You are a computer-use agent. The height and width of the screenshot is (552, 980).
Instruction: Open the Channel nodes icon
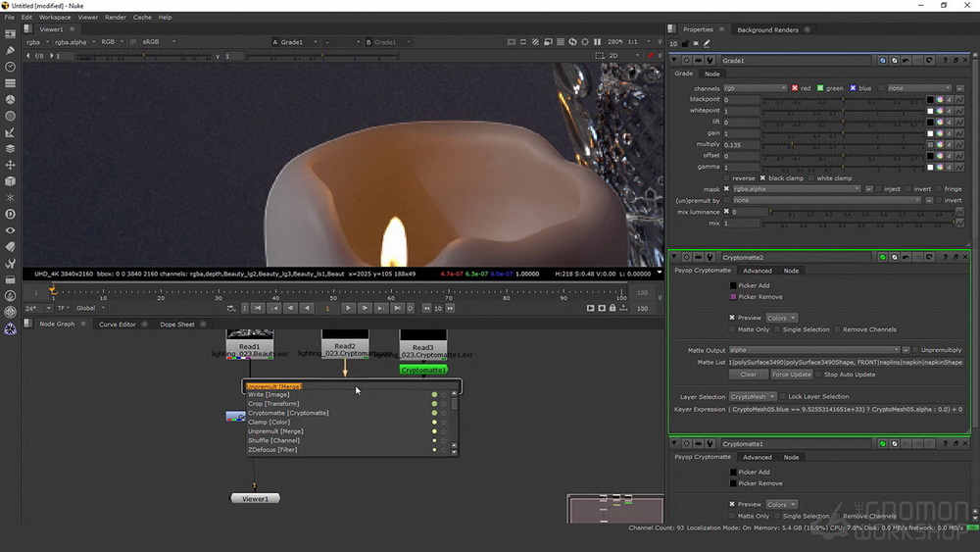point(10,82)
